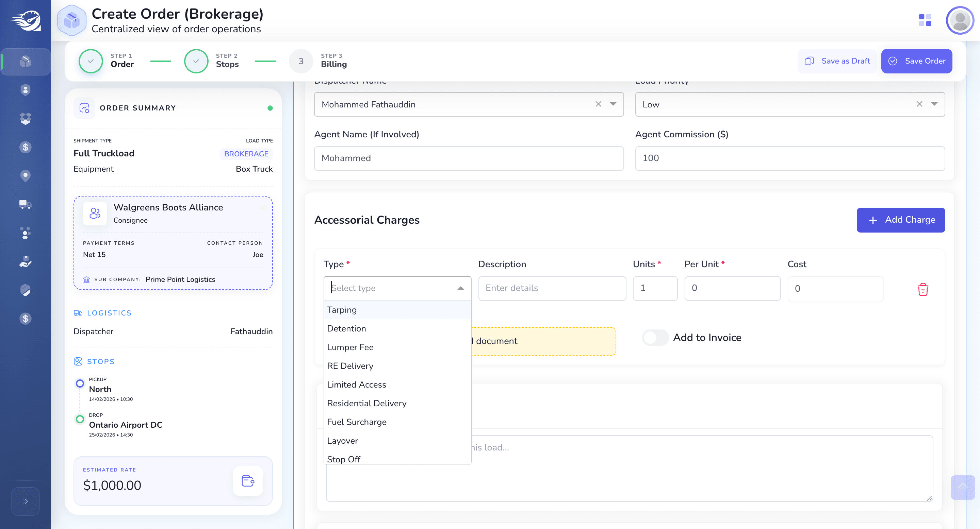Viewport: 980px width, 529px height.
Task: Click the North pickup stop
Action: [x=100, y=389]
